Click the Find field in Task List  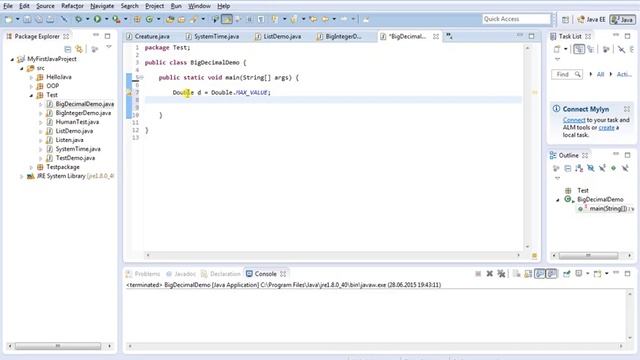(x=567, y=74)
